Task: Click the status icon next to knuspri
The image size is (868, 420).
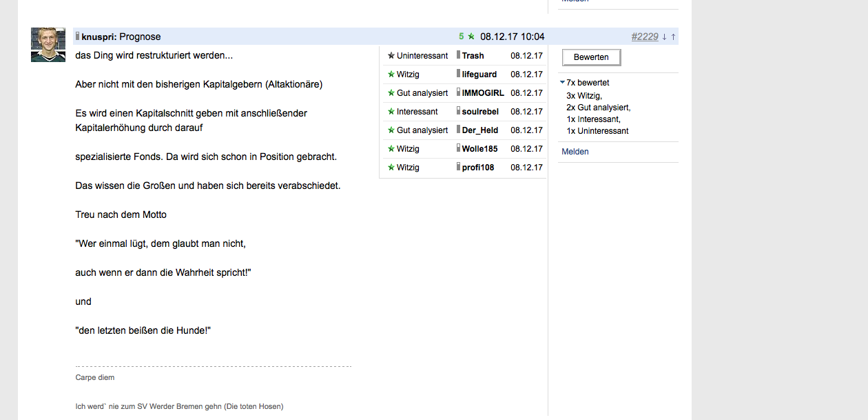Action: coord(78,36)
